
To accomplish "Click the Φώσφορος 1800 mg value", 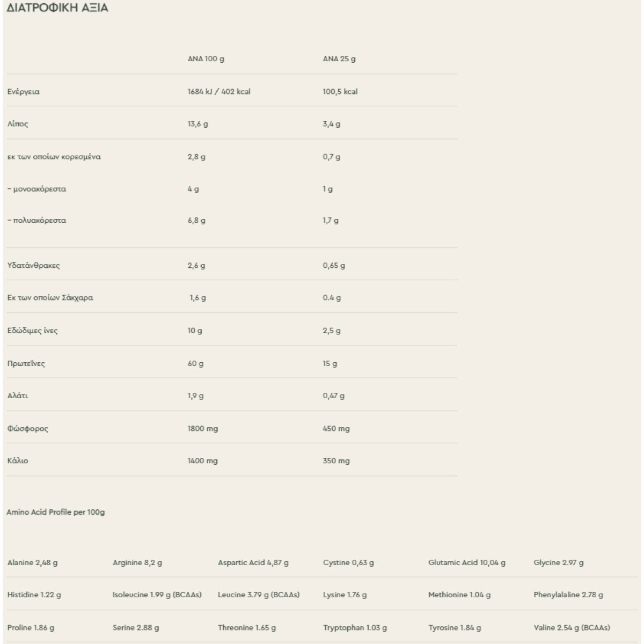I will point(203,429).
